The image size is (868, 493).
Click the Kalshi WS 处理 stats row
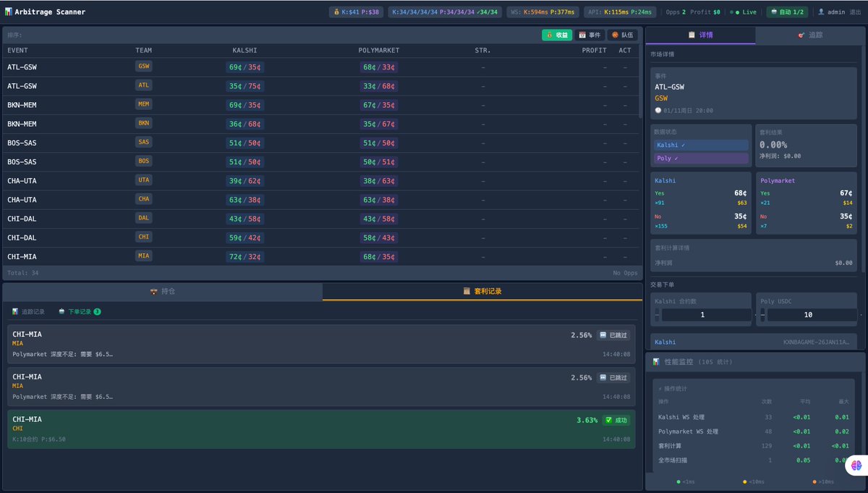(x=753, y=417)
